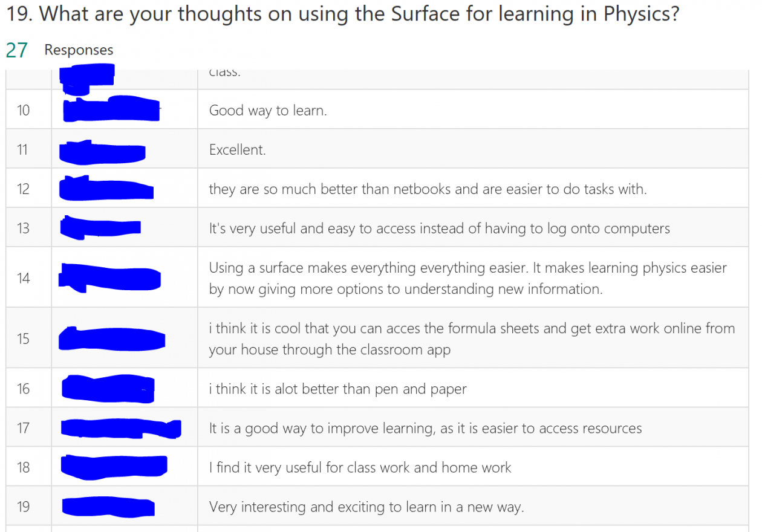Select the redacted name in row 16
Screen dimensions: 762x532
[x=108, y=388]
